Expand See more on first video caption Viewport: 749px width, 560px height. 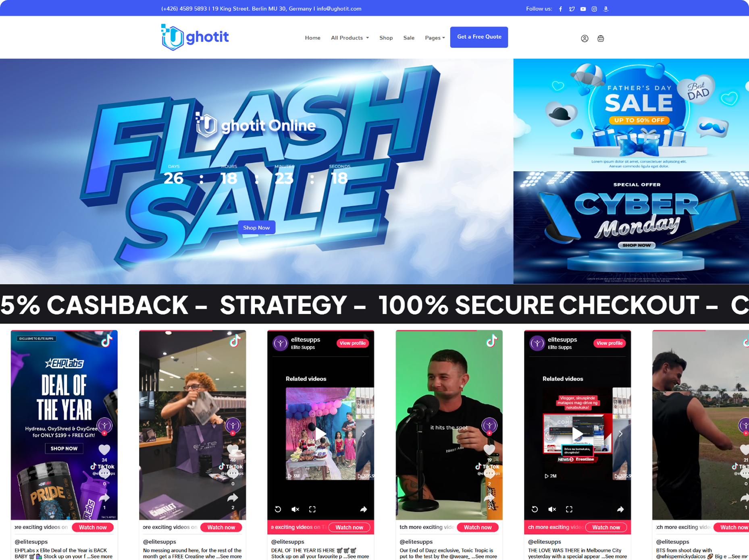[101, 556]
